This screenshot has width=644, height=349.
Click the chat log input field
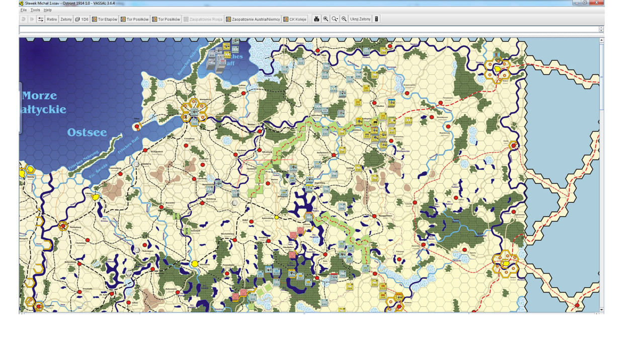pos(309,30)
